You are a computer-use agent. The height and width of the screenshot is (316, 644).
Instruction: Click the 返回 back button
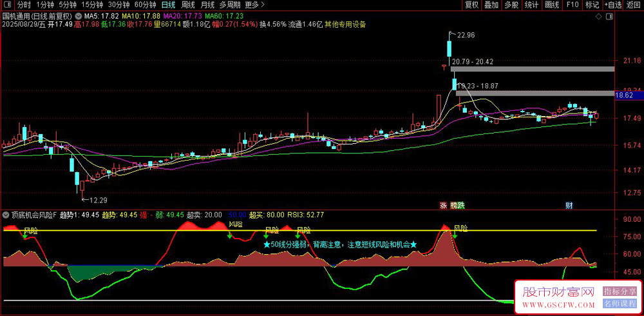point(633,5)
